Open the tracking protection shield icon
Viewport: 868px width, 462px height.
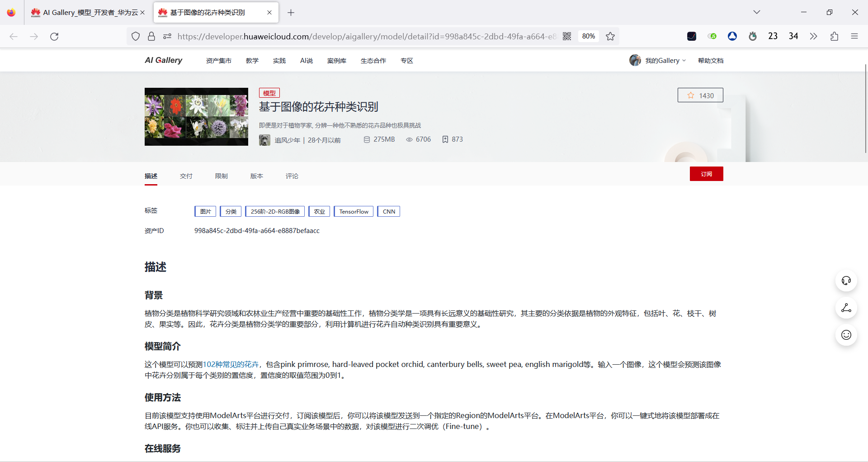point(135,36)
